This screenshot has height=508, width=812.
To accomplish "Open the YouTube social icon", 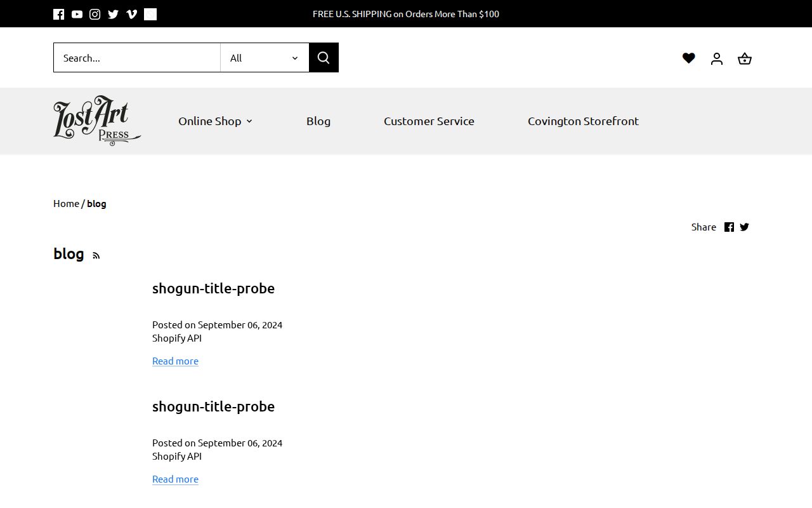I will tap(77, 13).
